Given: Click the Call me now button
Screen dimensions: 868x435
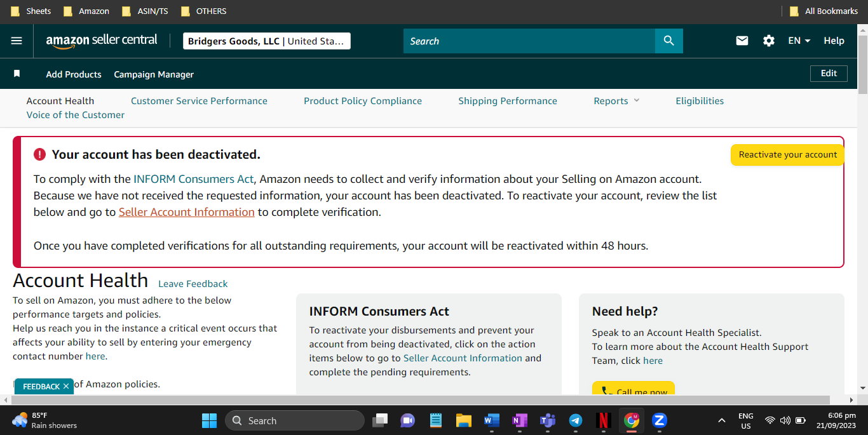Looking at the screenshot, I should (x=633, y=388).
